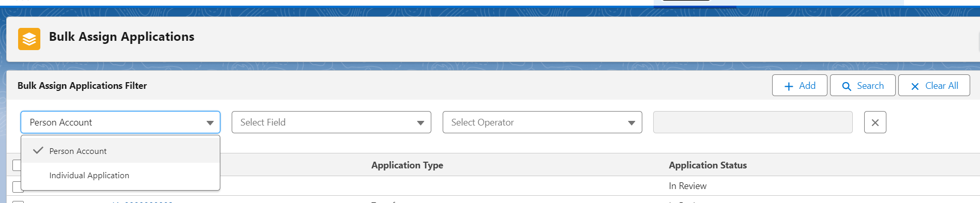Viewport: 980px width, 203px height.
Task: Click the orange Bulk Assign Applications icon
Action: point(29,39)
